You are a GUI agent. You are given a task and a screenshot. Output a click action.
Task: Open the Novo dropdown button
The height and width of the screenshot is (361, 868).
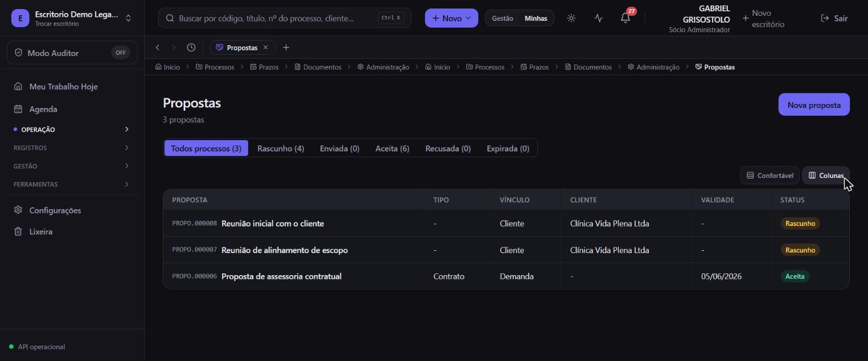point(452,18)
